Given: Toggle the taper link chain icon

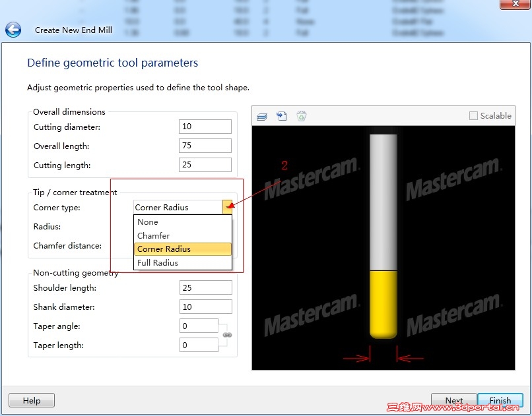Looking at the screenshot, I should (227, 335).
